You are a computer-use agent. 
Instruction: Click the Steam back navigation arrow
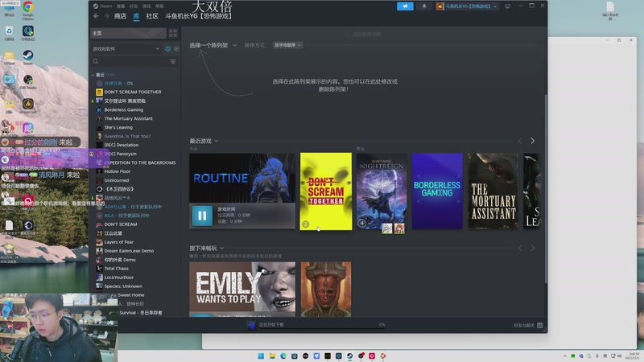(96, 16)
